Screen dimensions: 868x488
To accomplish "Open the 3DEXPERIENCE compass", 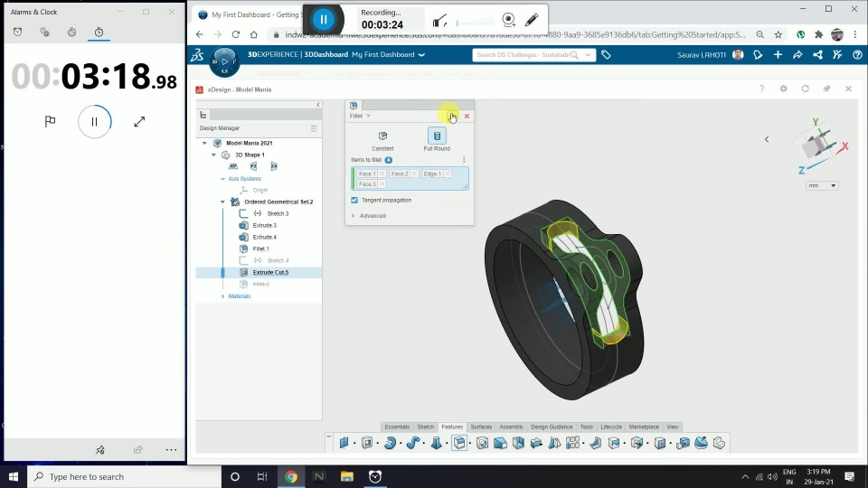I will [x=224, y=61].
